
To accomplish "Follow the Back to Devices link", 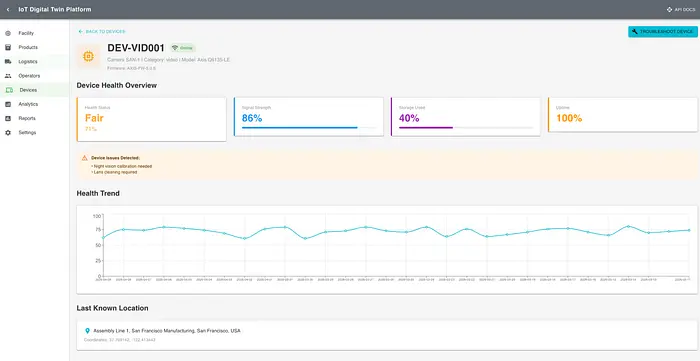I will pos(102,32).
